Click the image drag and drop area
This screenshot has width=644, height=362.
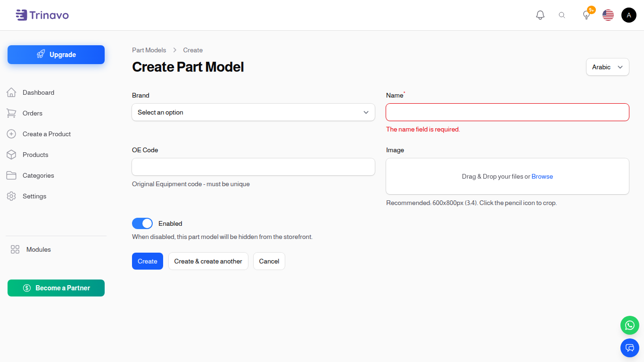click(x=507, y=176)
